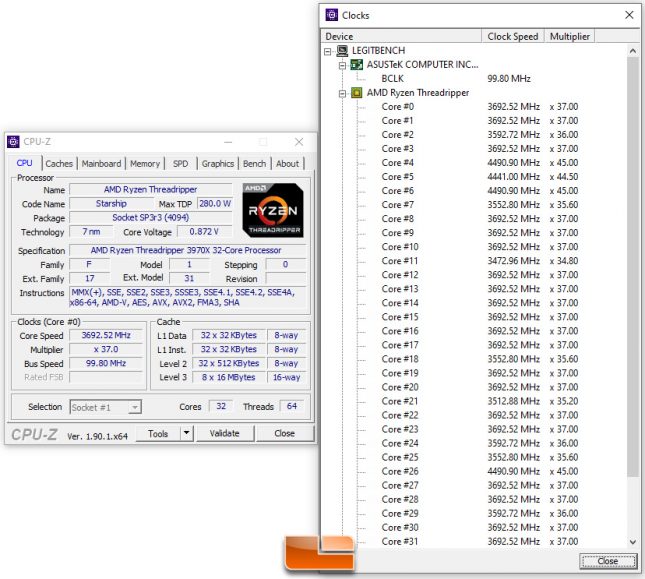Click the Level 3 cache 8 x 16 MBytes

point(228,377)
